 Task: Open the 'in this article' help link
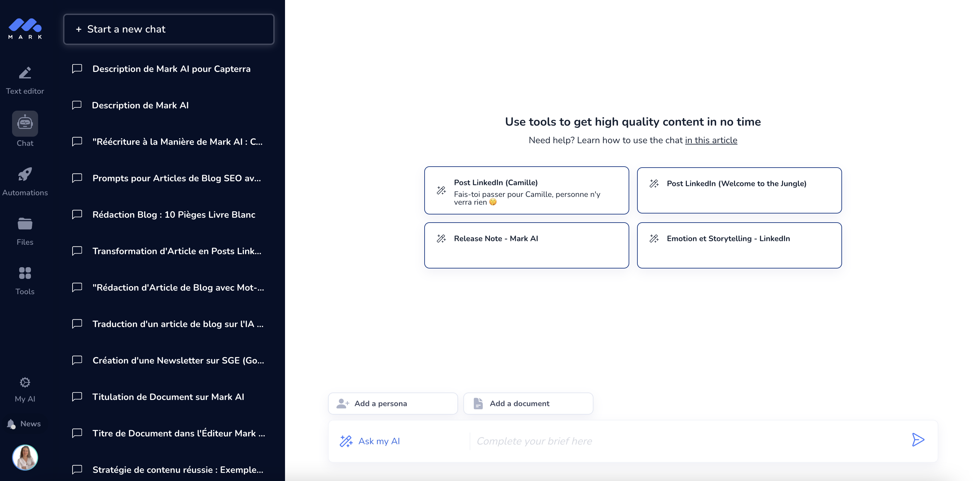point(711,140)
